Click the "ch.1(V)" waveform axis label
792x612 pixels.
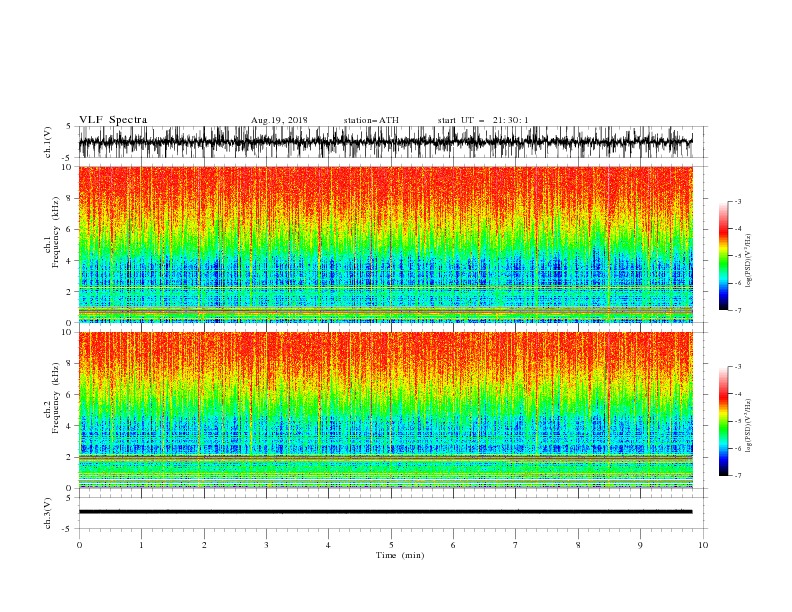pos(48,142)
